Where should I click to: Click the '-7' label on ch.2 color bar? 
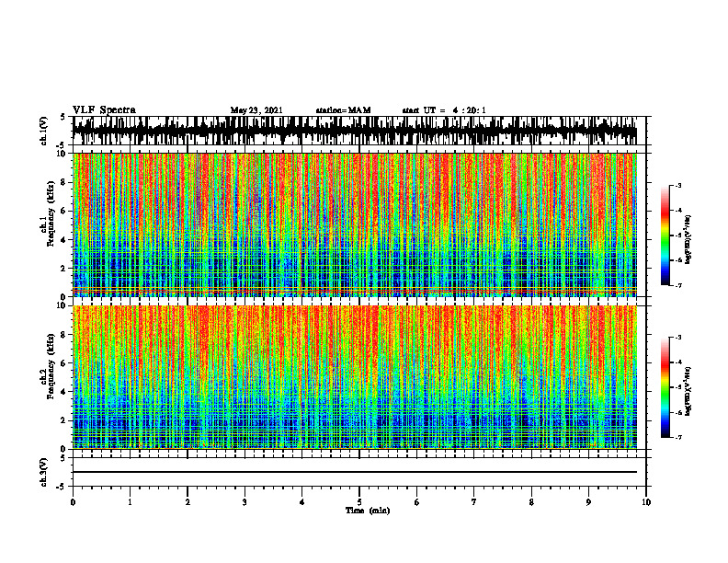point(678,438)
